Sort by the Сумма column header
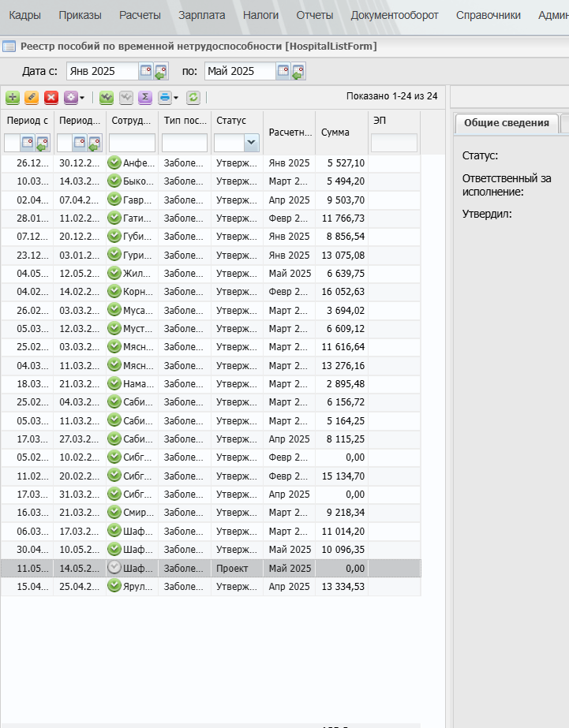The height and width of the screenshot is (728, 569). coord(342,133)
